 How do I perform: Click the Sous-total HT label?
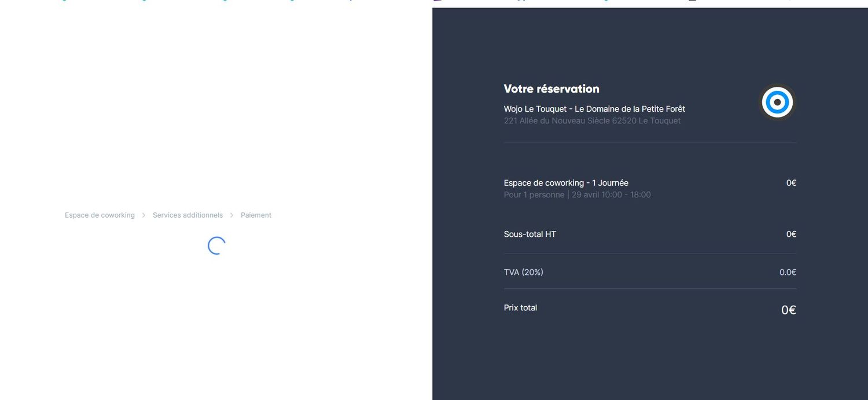click(x=529, y=234)
